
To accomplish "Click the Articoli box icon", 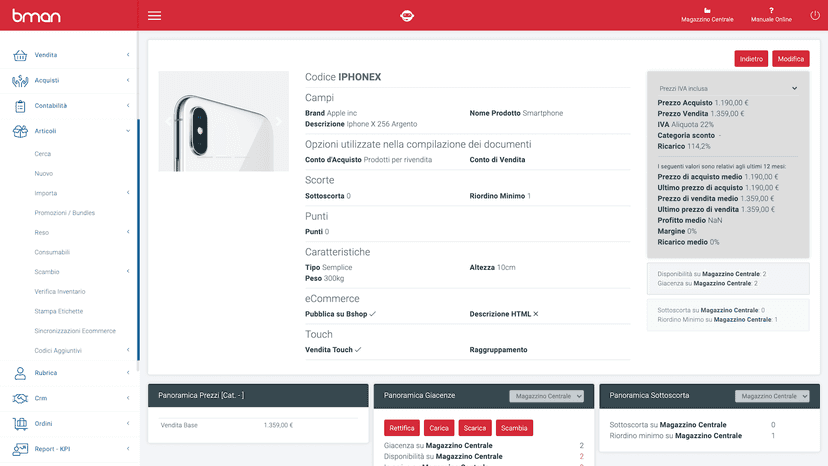I will 20,131.
